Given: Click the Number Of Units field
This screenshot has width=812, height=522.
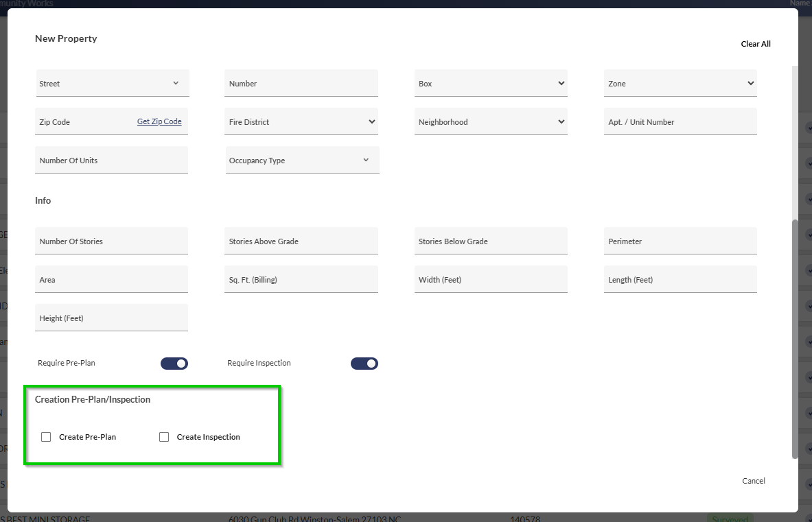Looking at the screenshot, I should (x=112, y=161).
